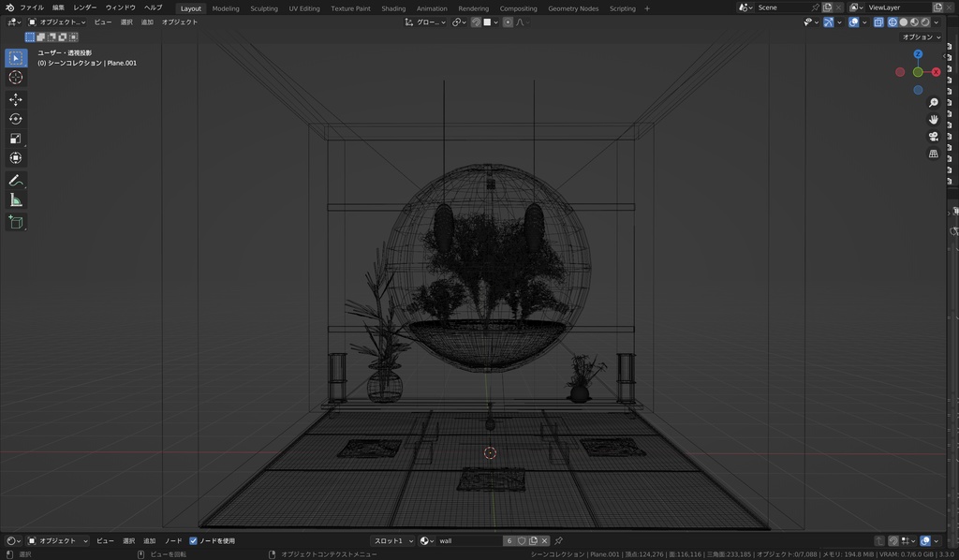
Task: Click the wall material name field
Action: click(470, 540)
